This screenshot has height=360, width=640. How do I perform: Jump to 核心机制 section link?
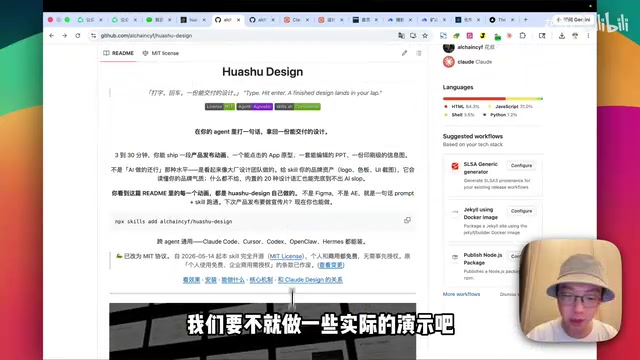click(x=261, y=280)
